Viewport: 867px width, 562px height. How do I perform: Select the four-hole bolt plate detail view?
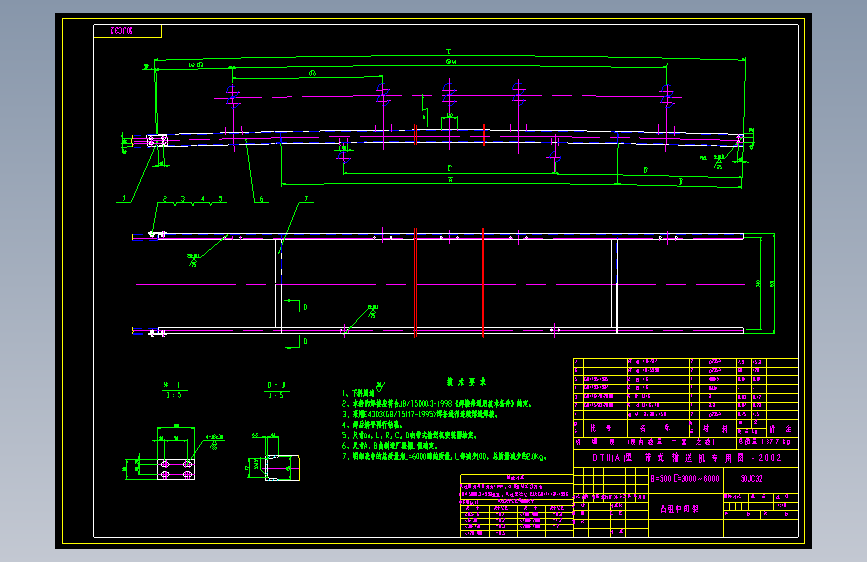174,454
